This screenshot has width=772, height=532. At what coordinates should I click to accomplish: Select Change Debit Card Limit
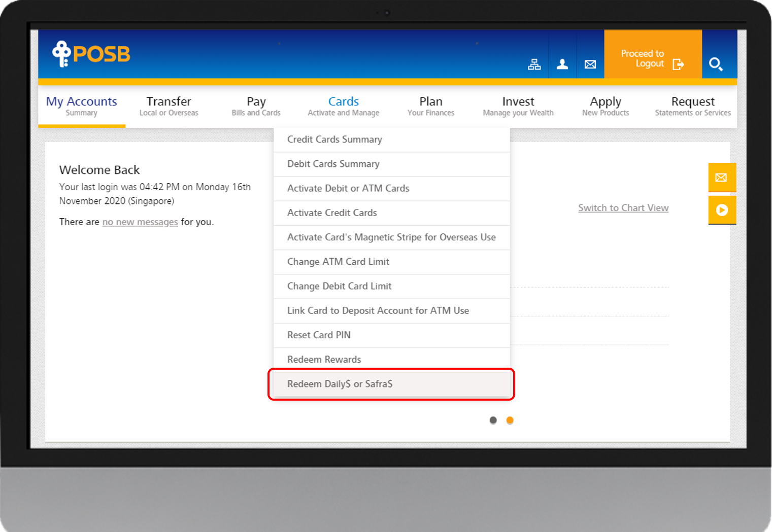pos(339,286)
